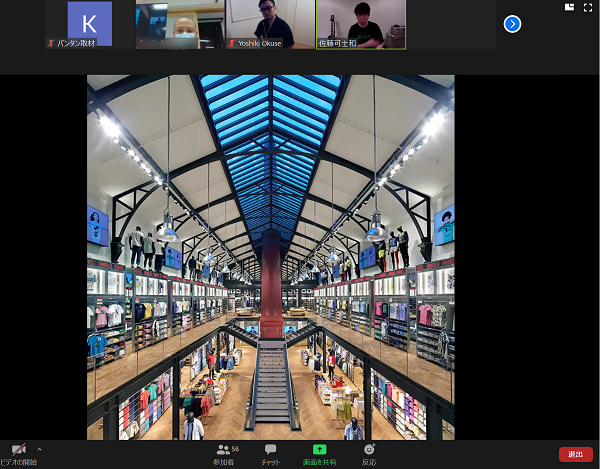
Task: Click the participant count 56 badge
Action: coord(235,449)
